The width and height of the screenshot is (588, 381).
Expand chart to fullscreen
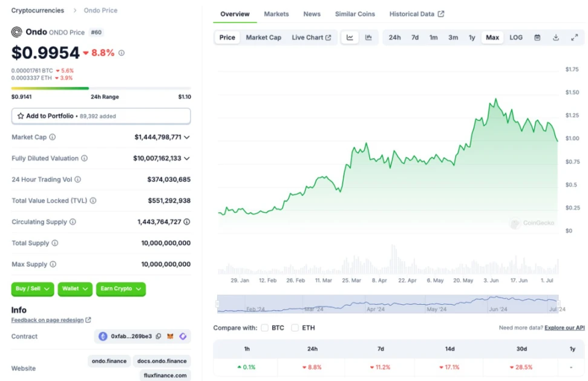pyautogui.click(x=574, y=37)
